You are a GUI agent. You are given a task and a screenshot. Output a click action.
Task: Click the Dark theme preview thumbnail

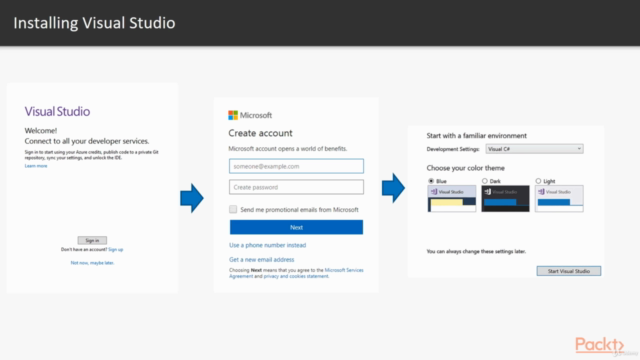click(x=505, y=199)
